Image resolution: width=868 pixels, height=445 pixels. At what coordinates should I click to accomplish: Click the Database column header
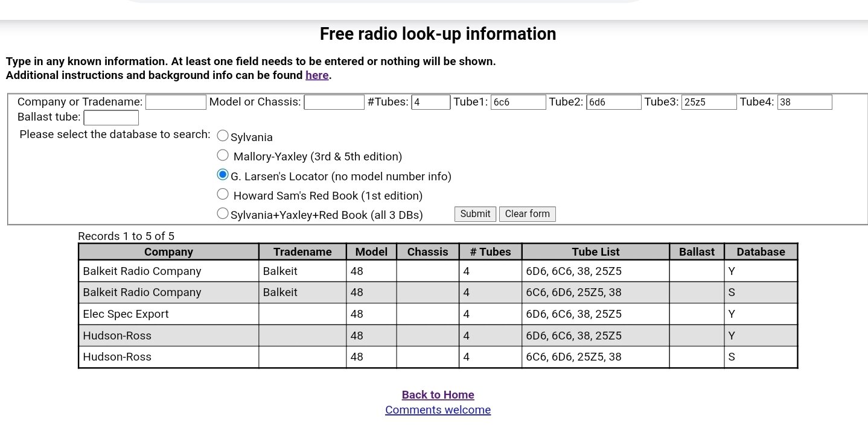(761, 252)
